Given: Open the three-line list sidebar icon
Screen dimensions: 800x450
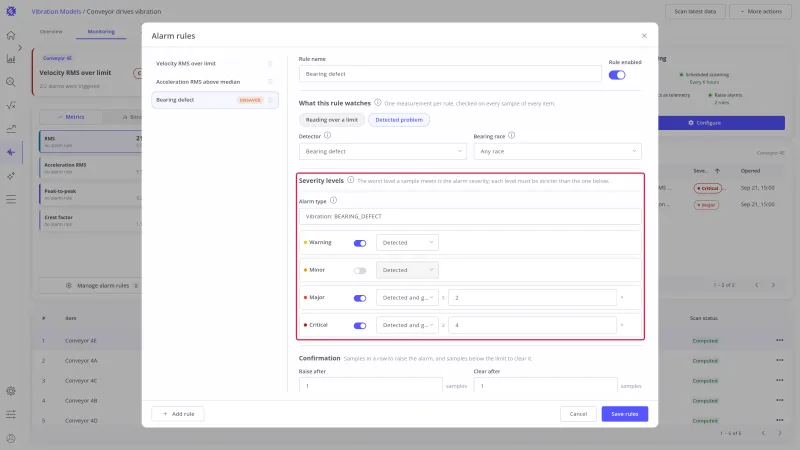Looking at the screenshot, I should point(11,199).
